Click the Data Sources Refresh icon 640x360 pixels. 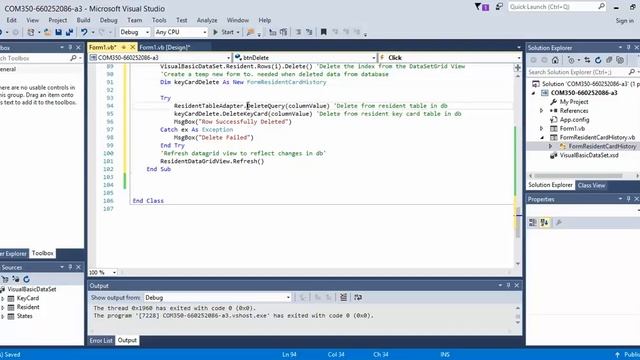pyautogui.click(x=27, y=279)
